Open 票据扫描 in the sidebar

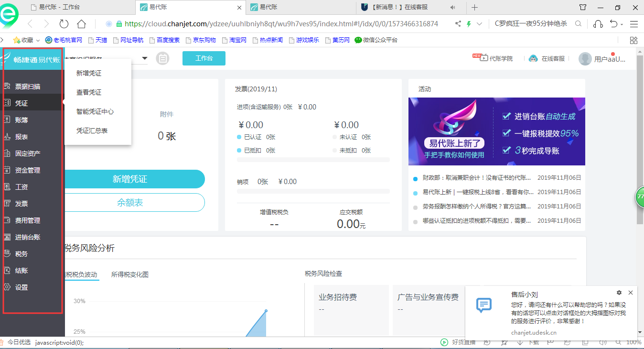(28, 87)
